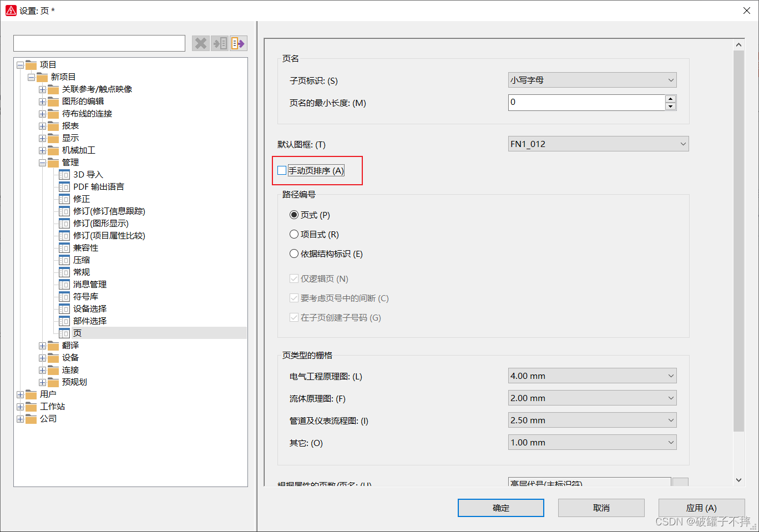The height and width of the screenshot is (532, 759).
Task: Select 修订(图形显示) in the tree
Action: tap(101, 224)
